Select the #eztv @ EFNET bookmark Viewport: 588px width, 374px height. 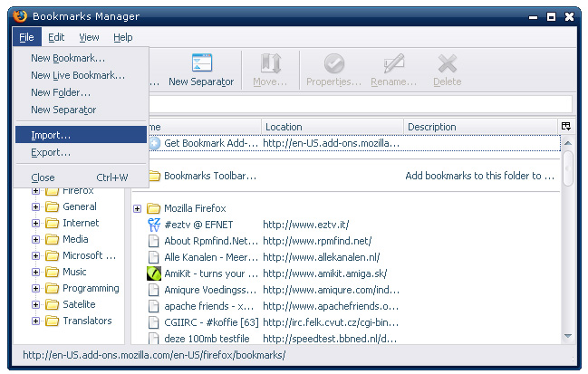(198, 225)
